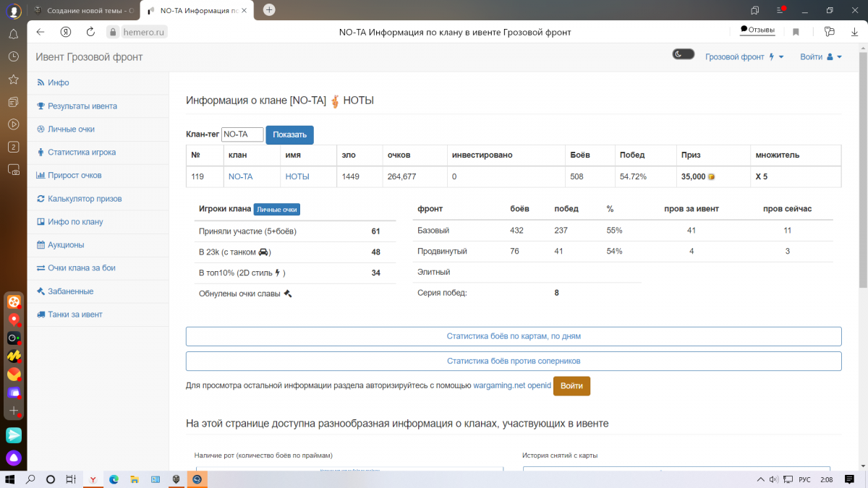This screenshot has width=868, height=488.
Task: Click the invested value 0 link
Action: pyautogui.click(x=454, y=176)
